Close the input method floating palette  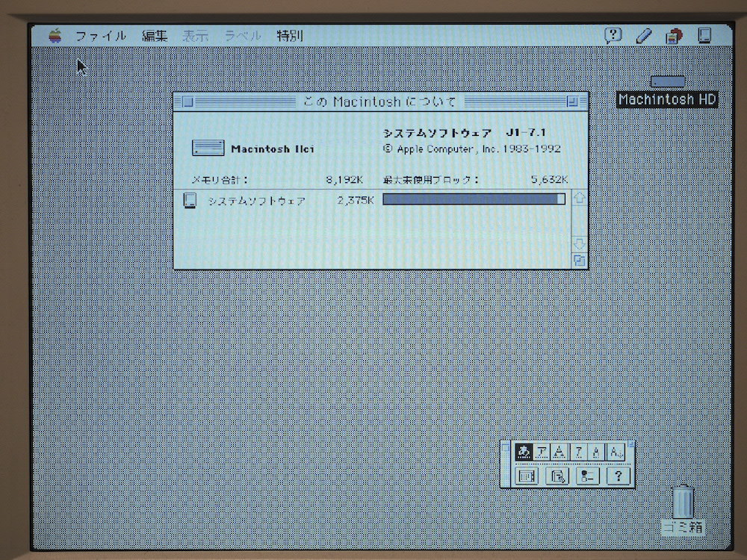505,447
